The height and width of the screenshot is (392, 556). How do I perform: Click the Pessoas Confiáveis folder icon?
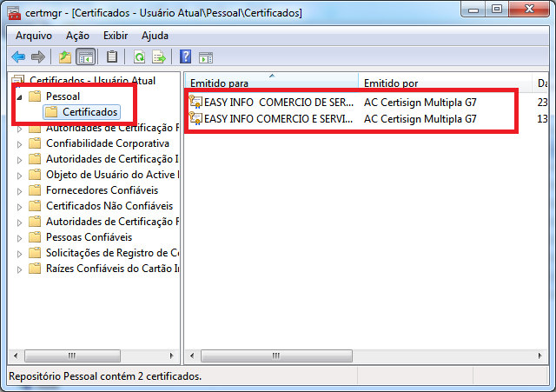point(35,237)
